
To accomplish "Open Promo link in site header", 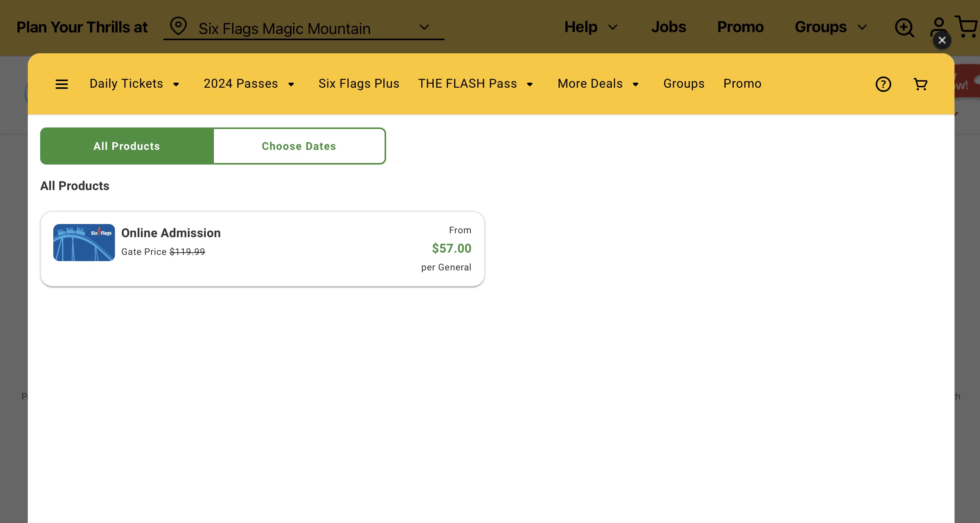I will click(740, 27).
